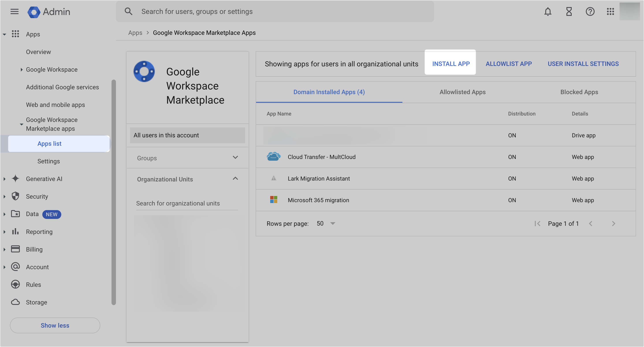Screen dimensions: 644x347
Task: Select the Microsoft 365 migration app icon
Action: [274, 200]
